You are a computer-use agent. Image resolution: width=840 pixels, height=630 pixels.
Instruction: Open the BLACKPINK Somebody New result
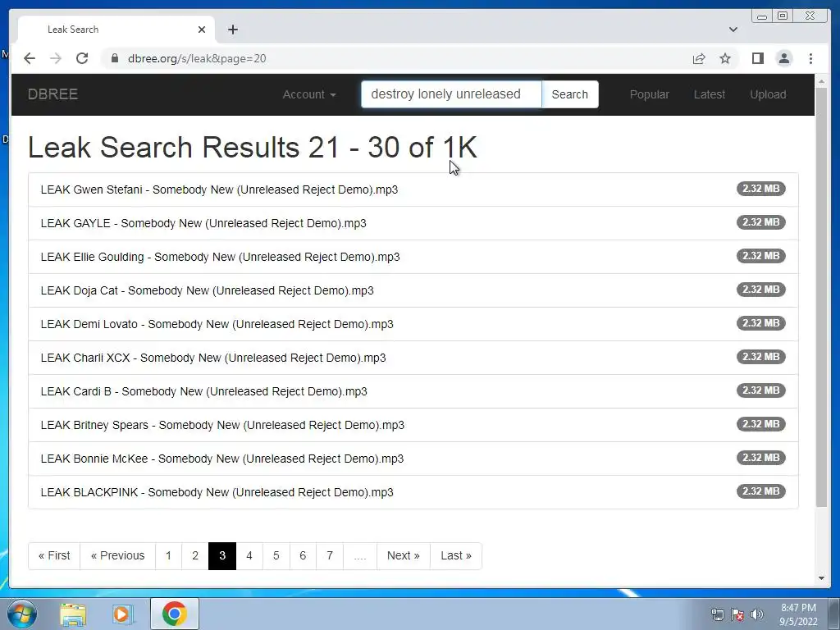[413, 492]
